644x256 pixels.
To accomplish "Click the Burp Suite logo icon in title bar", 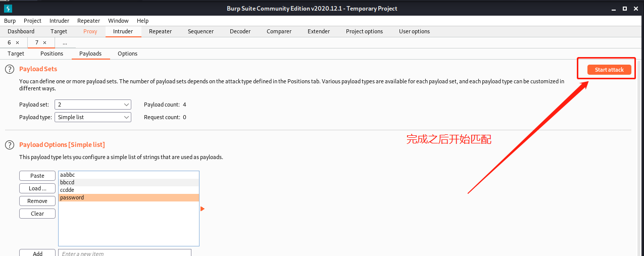I will click(x=8, y=9).
